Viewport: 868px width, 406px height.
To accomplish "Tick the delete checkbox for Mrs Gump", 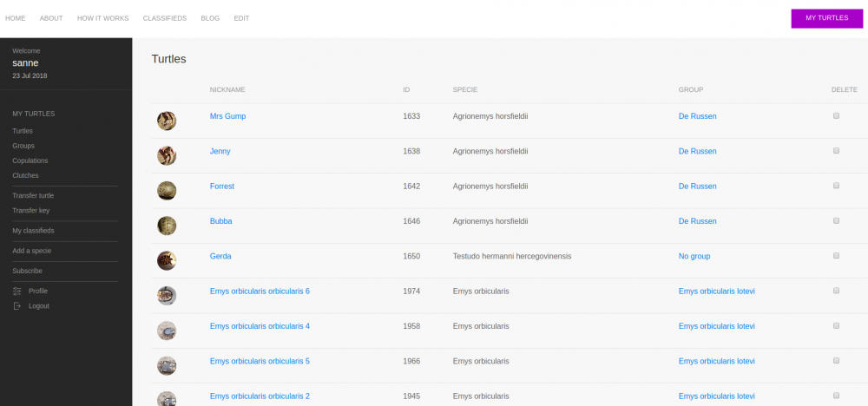I will pyautogui.click(x=836, y=115).
